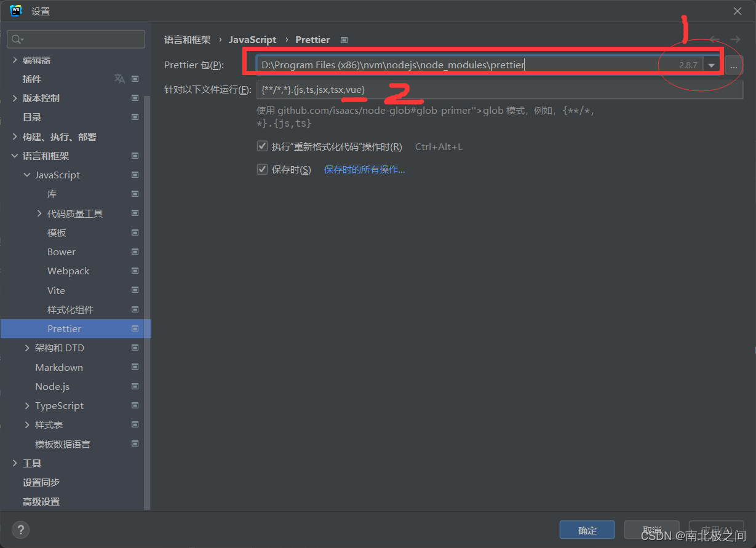
Task: Click JavaScript in the breadcrumb
Action: (x=253, y=39)
